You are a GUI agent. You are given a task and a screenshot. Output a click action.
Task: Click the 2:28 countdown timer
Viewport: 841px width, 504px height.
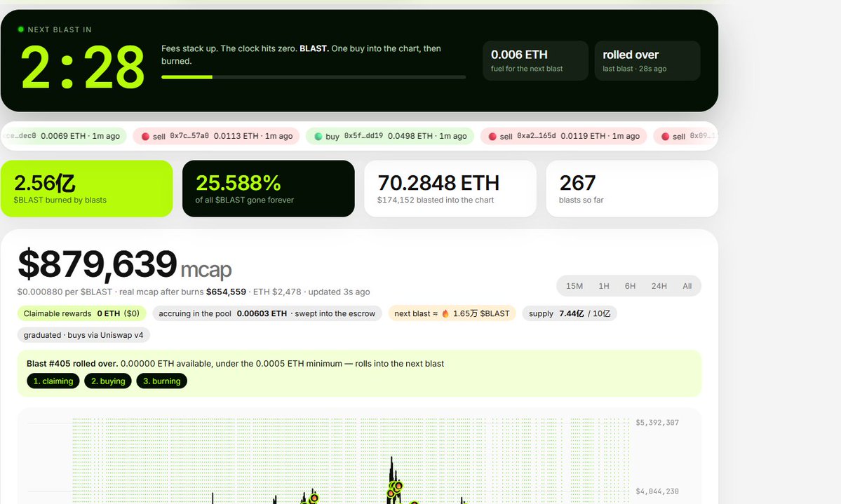83,67
